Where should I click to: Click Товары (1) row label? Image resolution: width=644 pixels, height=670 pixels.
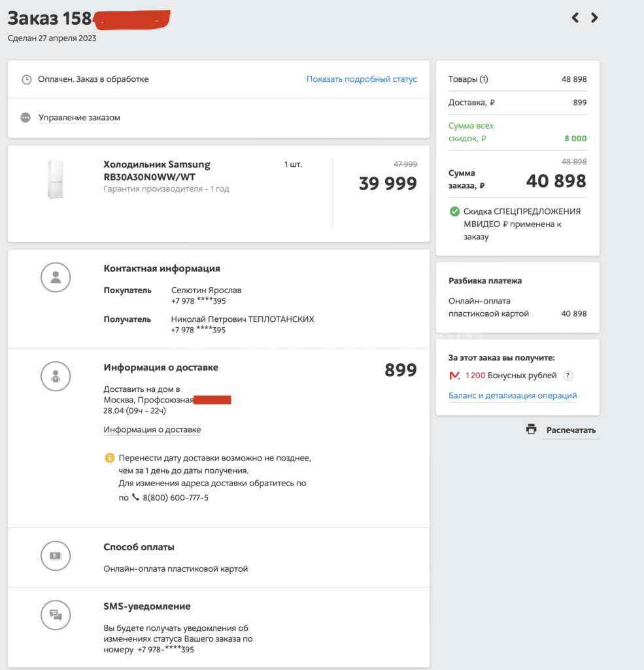[468, 79]
